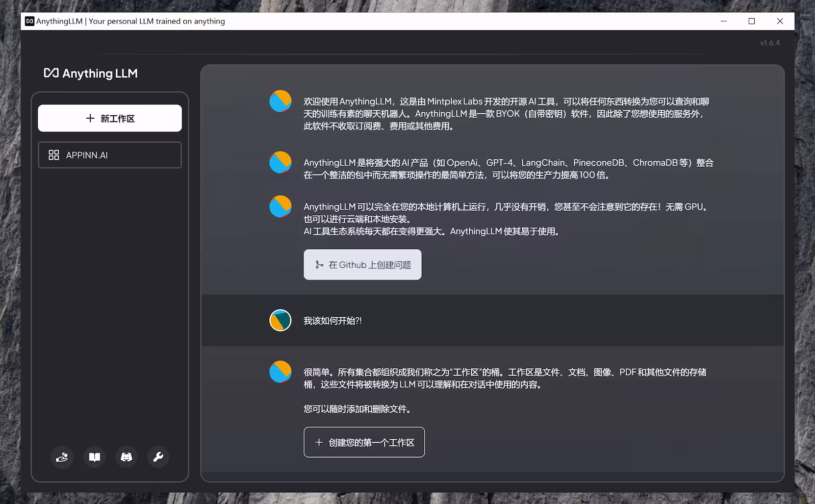
Task: Click the 您可以随时添加和删除文件 text
Action: [357, 409]
